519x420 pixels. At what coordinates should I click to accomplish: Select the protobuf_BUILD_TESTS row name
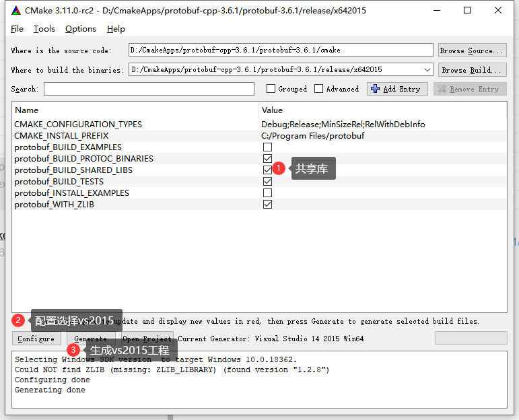59,182
